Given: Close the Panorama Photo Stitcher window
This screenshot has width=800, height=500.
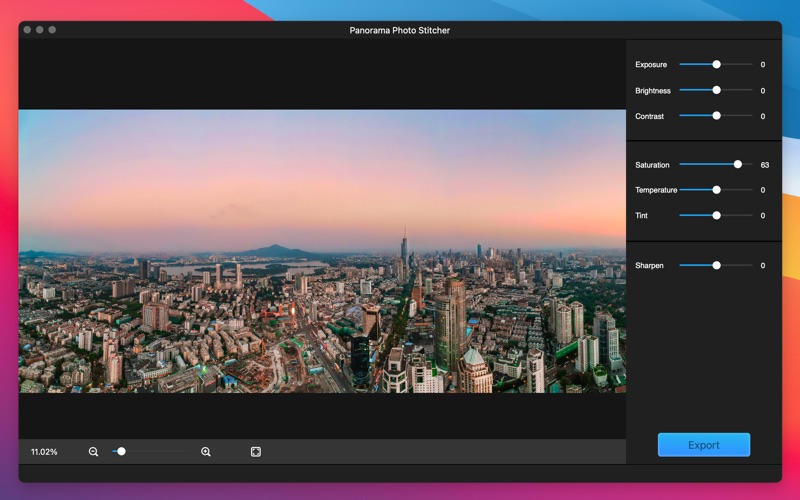Looking at the screenshot, I should tap(27, 30).
